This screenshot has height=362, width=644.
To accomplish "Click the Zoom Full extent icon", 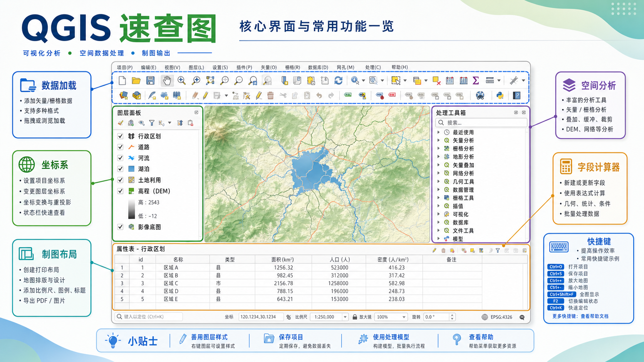I will [210, 80].
